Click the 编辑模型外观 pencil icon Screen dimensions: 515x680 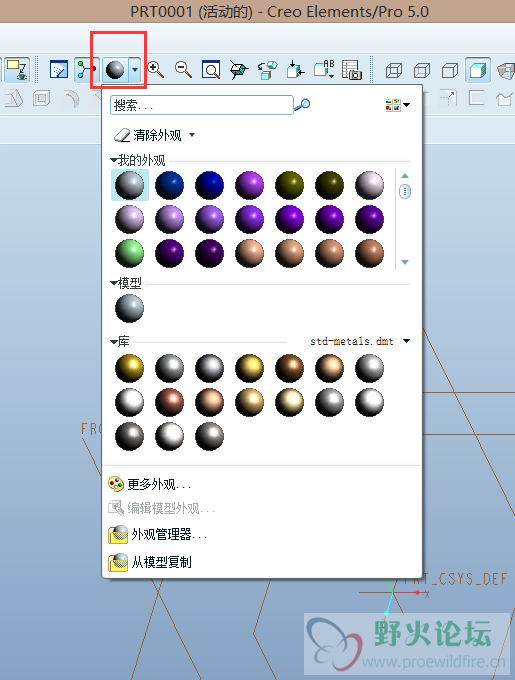click(116, 508)
